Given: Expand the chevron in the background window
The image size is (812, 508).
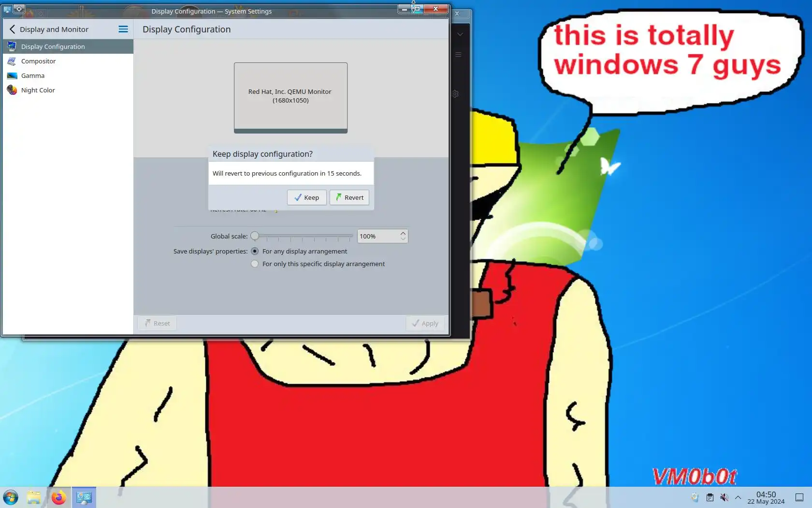Looking at the screenshot, I should (460, 34).
